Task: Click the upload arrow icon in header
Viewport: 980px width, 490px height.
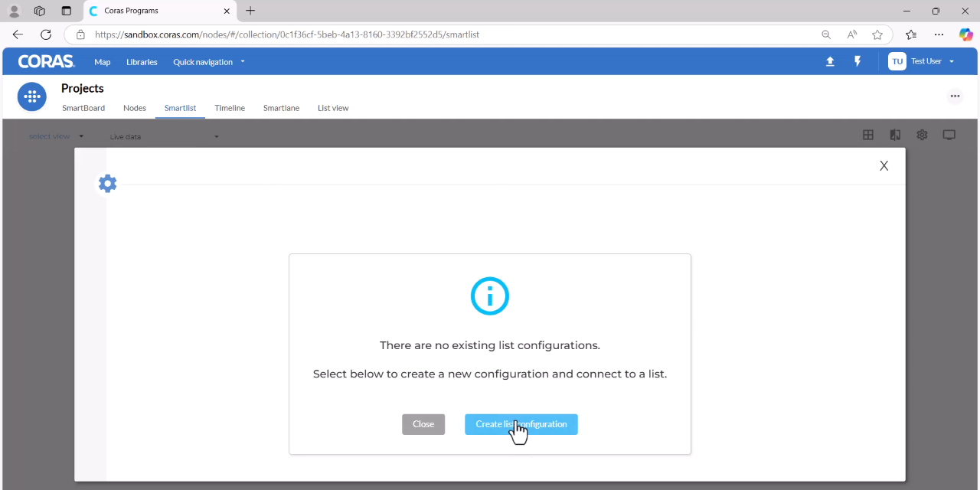Action: pos(830,61)
